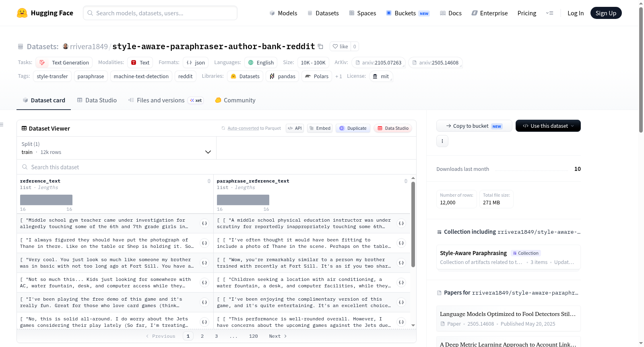Go to page 120 of the dataset viewer

click(x=253, y=336)
